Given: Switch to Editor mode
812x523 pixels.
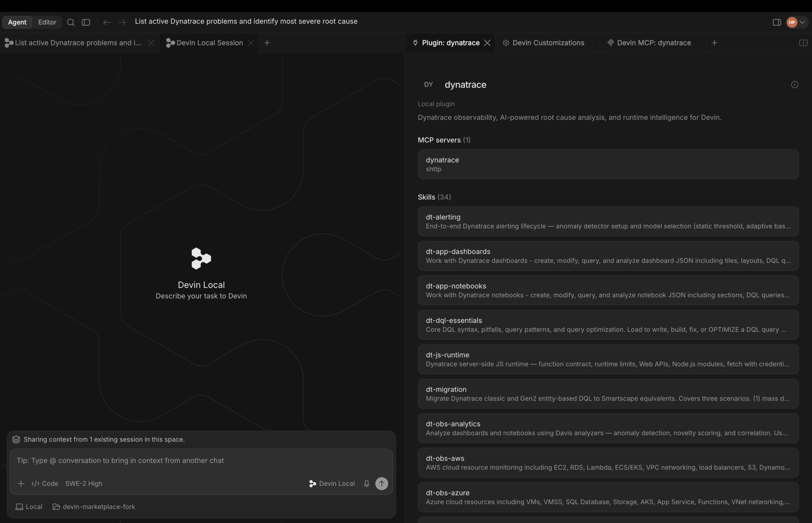Looking at the screenshot, I should (47, 23).
